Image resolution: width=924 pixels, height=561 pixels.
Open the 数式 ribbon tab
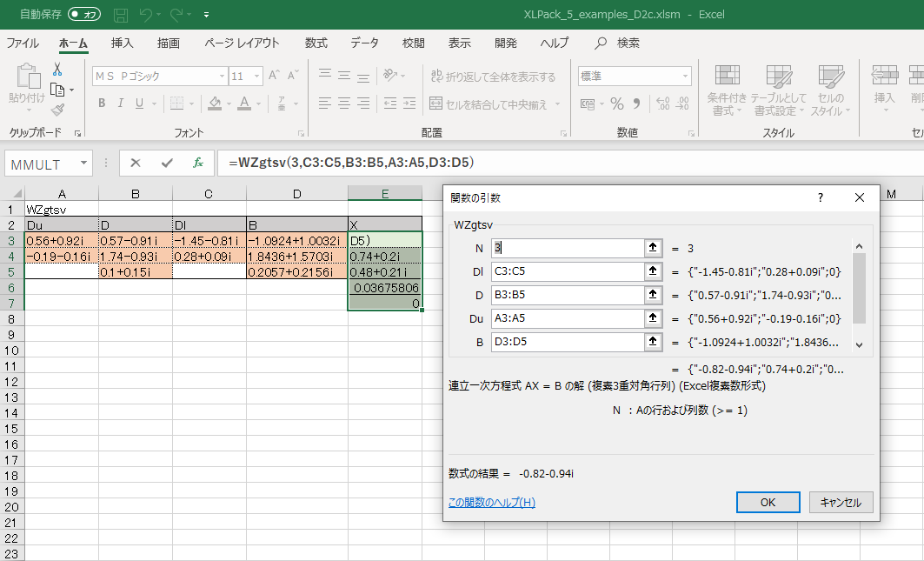[316, 43]
